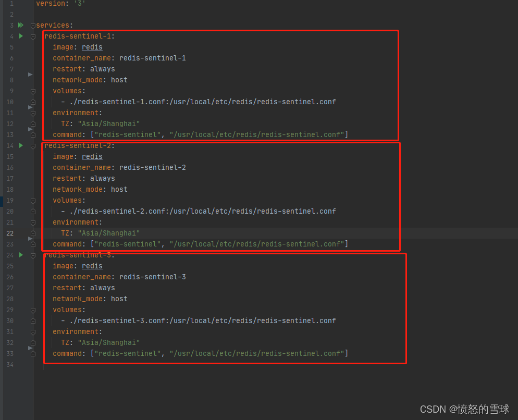Click fold end marker on line 33
518x420 pixels.
click(x=33, y=354)
